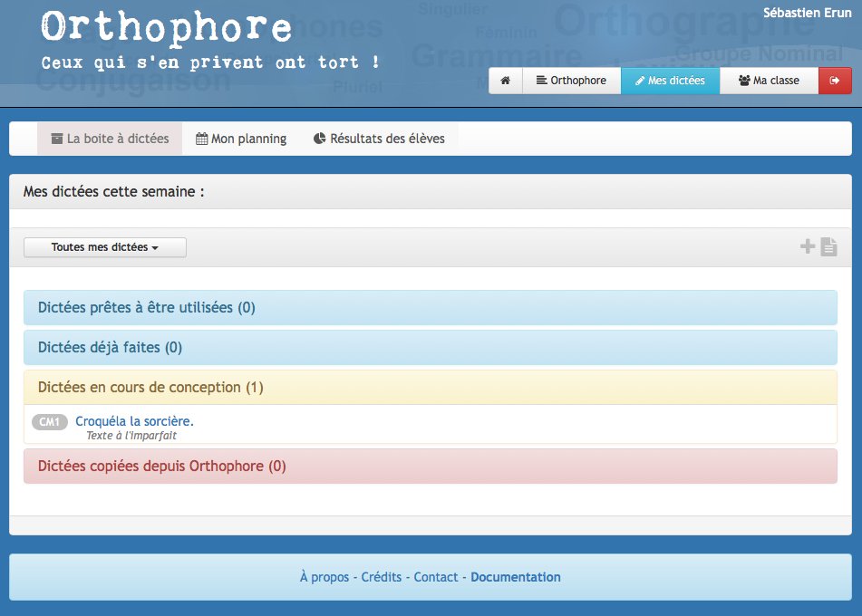The height and width of the screenshot is (616, 862).
Task: Select the Mes dictées navigation button
Action: pos(670,81)
